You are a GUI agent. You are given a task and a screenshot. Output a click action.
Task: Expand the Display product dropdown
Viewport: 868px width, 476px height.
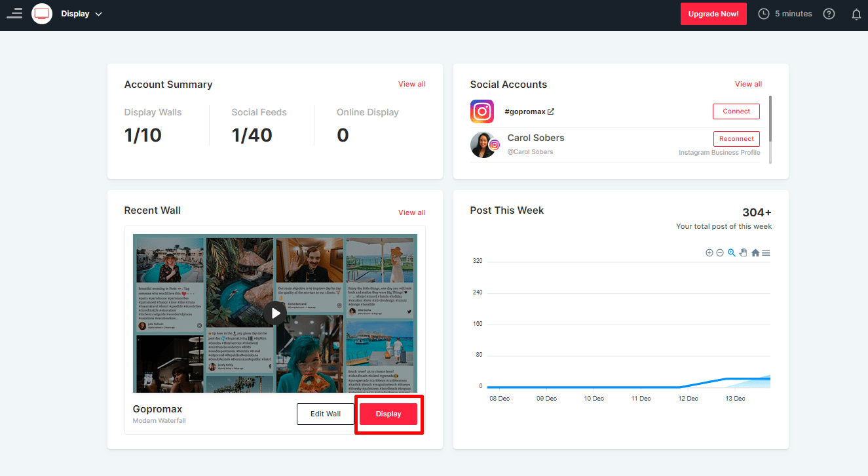tap(98, 14)
